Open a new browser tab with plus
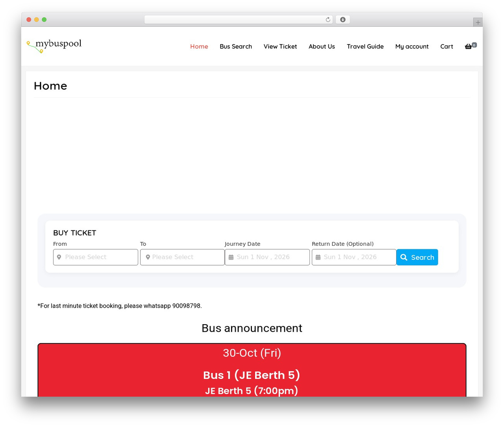The image size is (504, 427). [x=478, y=22]
